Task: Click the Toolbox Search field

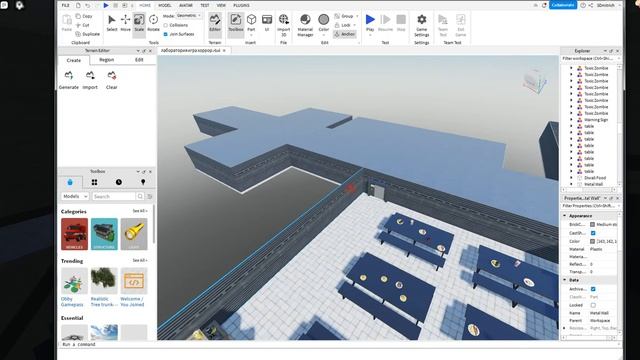Action: [114, 196]
